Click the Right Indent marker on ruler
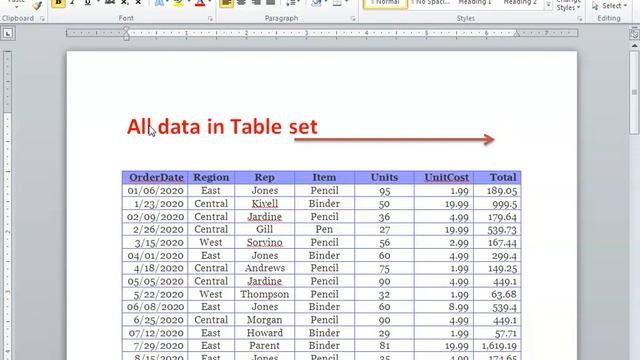This screenshot has height=360, width=640. (x=516, y=34)
